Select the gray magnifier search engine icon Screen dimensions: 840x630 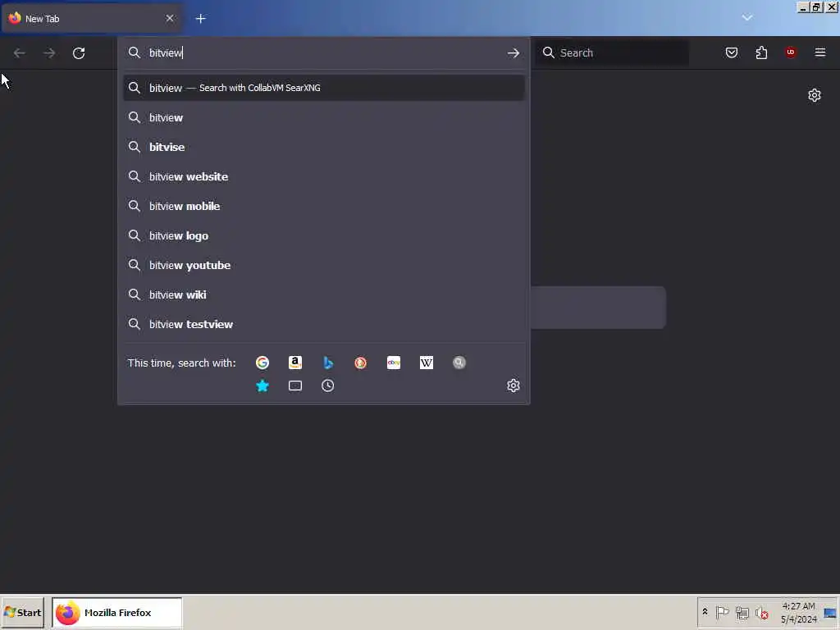coord(459,363)
